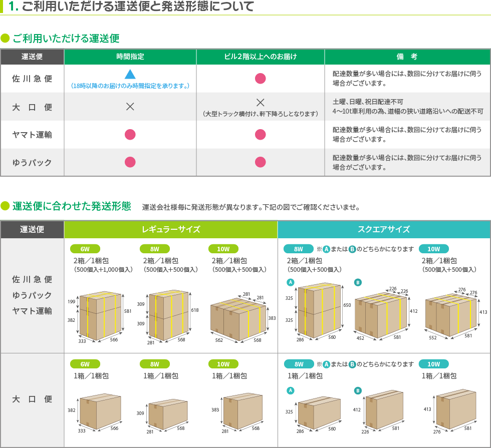This screenshot has height=448, width=491.
Task: Click the heading 1. ご利用いただける運送便と発送形態について
Action: click(131, 6)
